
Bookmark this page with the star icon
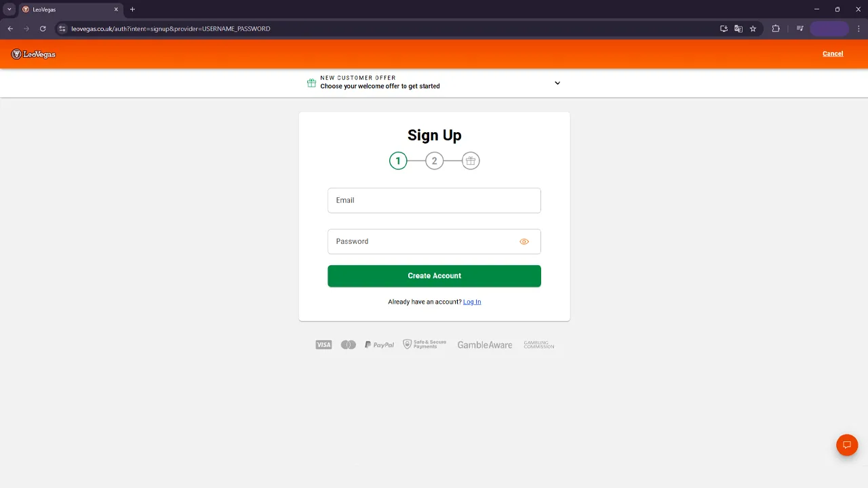(x=753, y=28)
